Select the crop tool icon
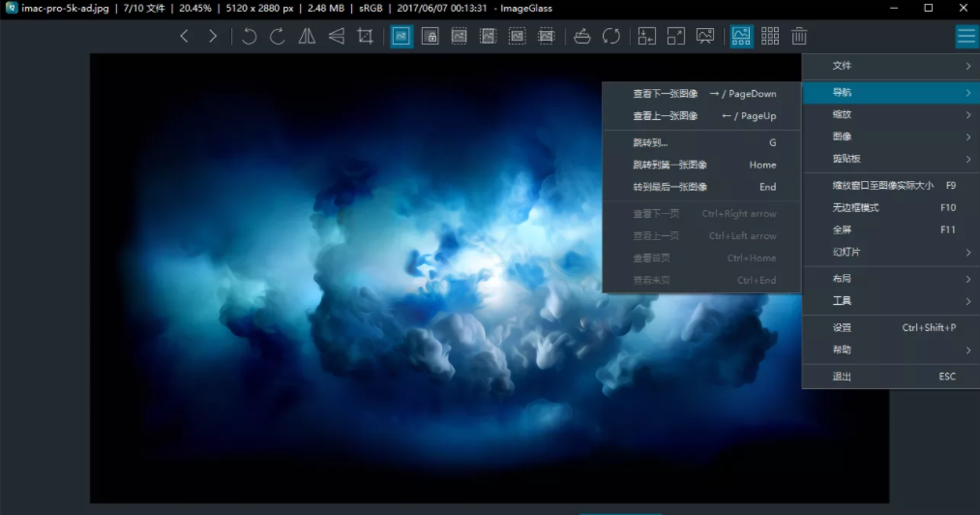This screenshot has height=515, width=980. point(365,37)
